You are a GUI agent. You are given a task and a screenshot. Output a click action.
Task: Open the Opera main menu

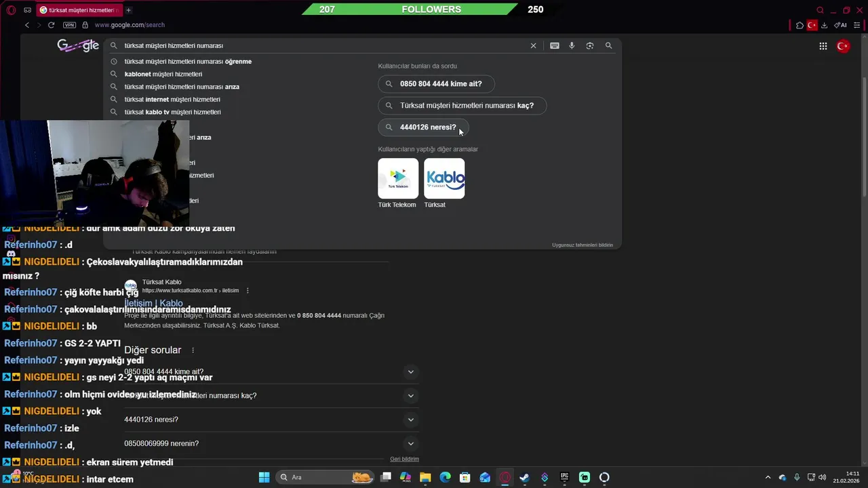point(11,10)
